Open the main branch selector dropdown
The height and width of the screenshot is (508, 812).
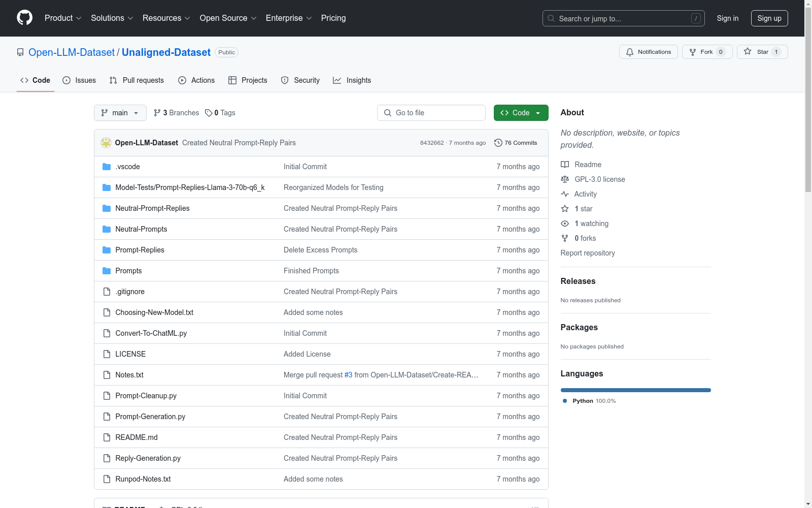coord(120,113)
